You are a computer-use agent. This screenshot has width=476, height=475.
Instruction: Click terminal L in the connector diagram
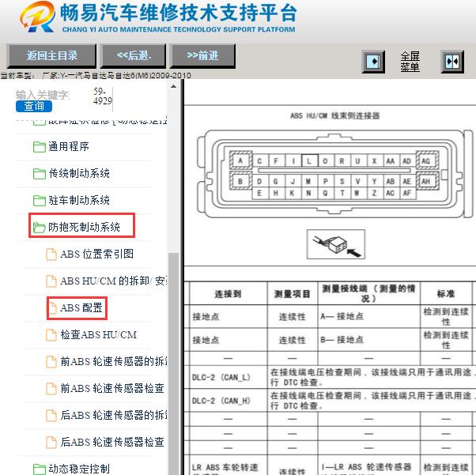[x=309, y=161]
